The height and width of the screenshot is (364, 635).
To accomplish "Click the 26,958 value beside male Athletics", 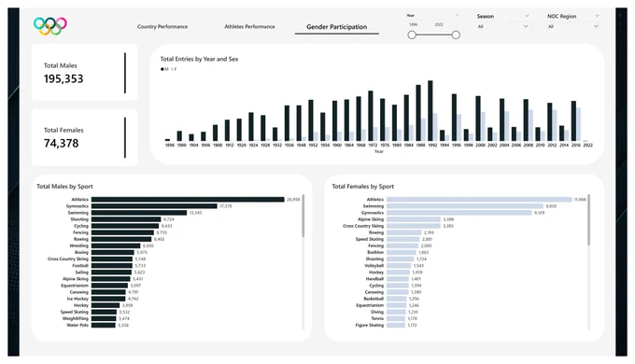I will point(293,200).
